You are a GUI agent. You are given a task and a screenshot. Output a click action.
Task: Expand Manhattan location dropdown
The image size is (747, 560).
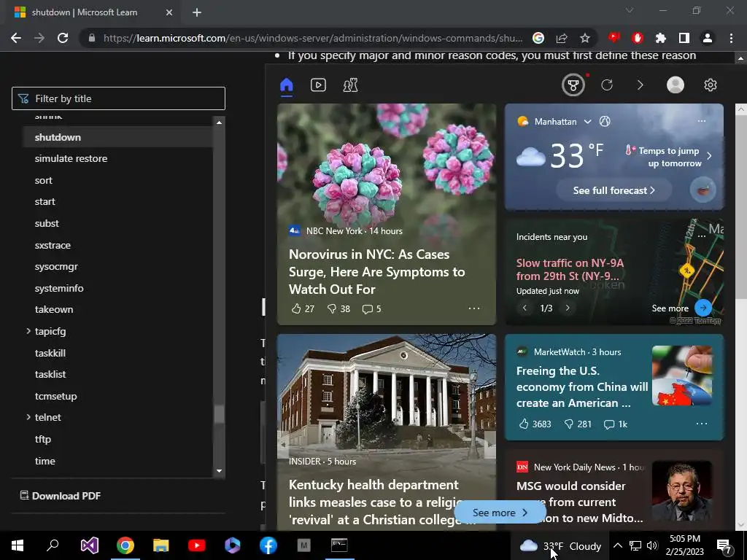[588, 122]
